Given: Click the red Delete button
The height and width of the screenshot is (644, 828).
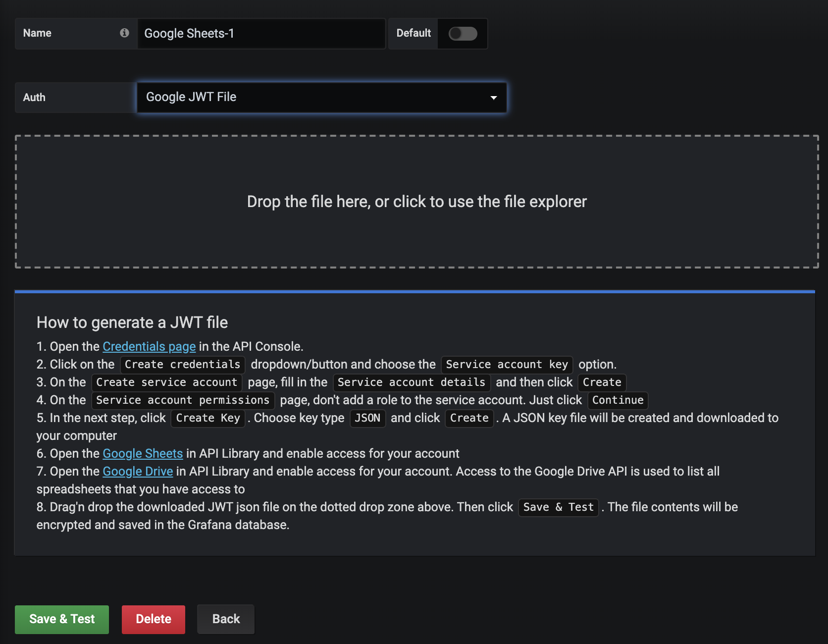Looking at the screenshot, I should pyautogui.click(x=154, y=619).
